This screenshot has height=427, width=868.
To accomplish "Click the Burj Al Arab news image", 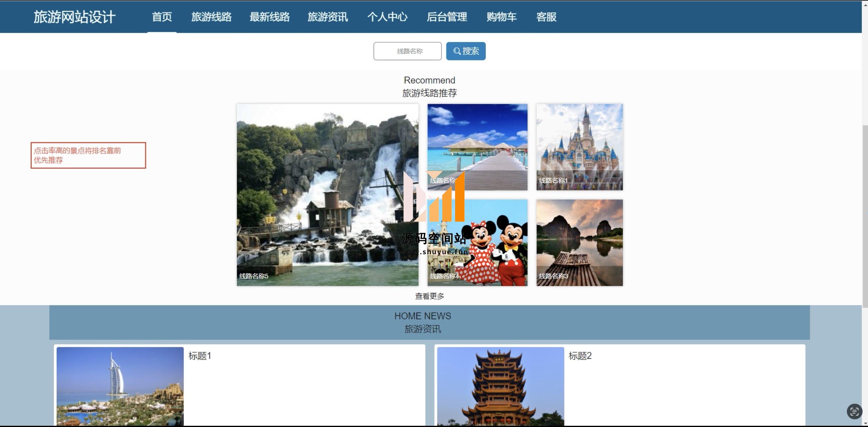I will [120, 387].
